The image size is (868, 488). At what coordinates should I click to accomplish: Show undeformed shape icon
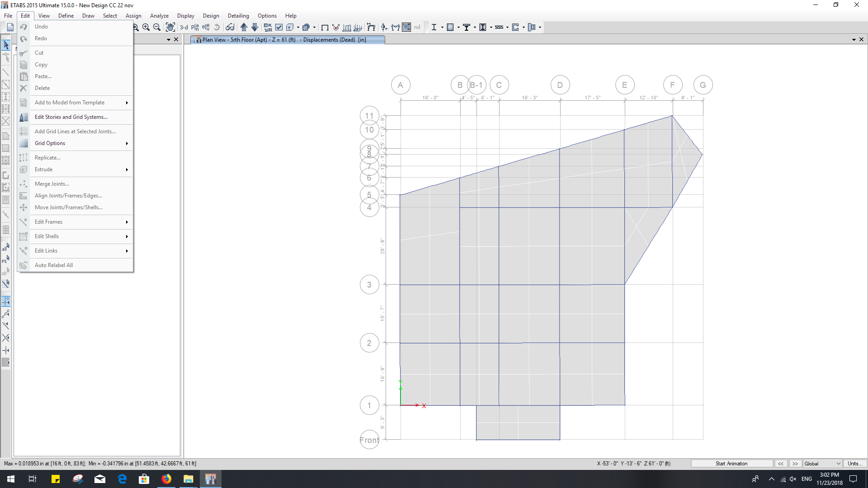(x=325, y=27)
